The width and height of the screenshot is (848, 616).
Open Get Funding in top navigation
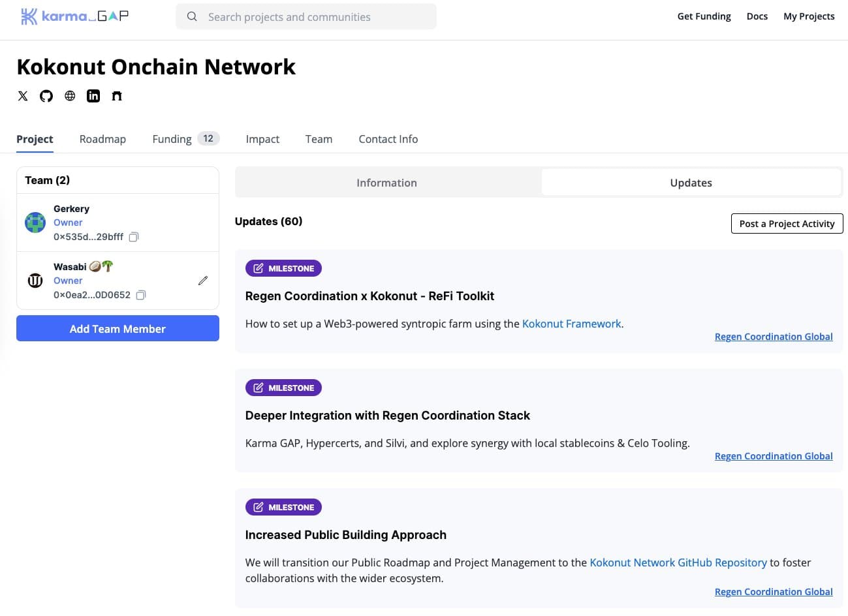pyautogui.click(x=704, y=16)
